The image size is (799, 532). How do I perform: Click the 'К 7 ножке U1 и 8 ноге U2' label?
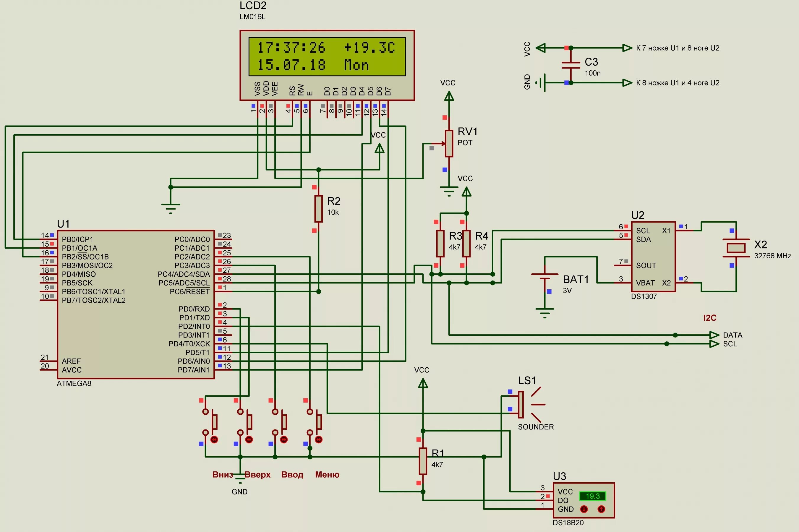[678, 48]
